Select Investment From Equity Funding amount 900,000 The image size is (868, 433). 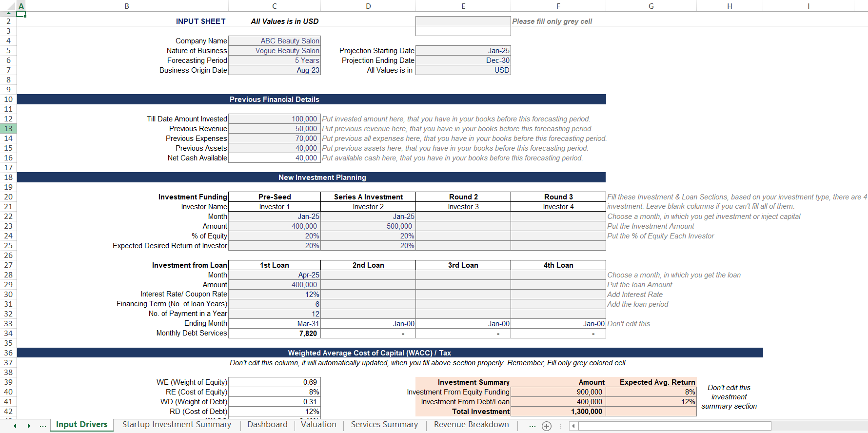pyautogui.click(x=558, y=392)
